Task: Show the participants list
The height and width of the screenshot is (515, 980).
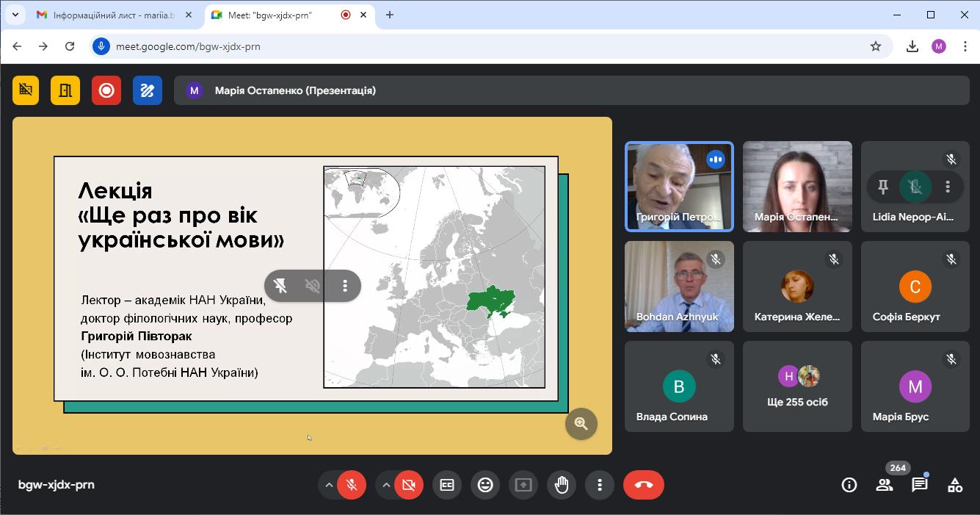Action: pos(885,485)
